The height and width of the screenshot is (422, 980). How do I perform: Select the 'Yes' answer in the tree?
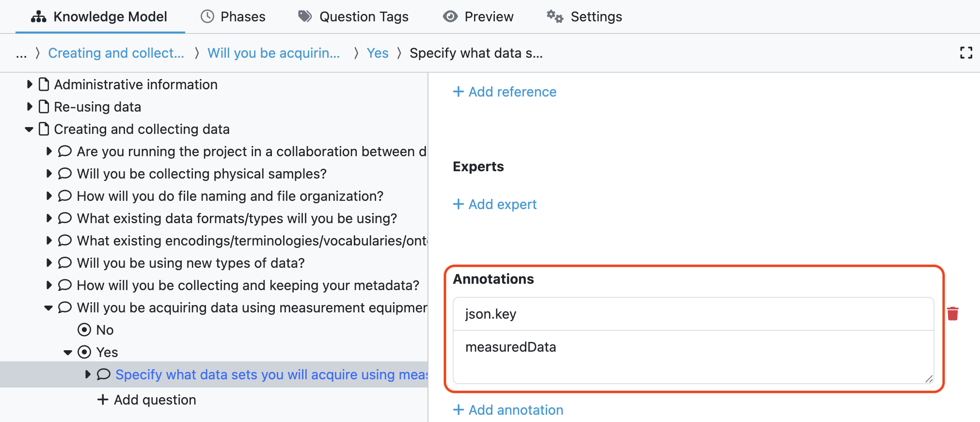(x=107, y=352)
